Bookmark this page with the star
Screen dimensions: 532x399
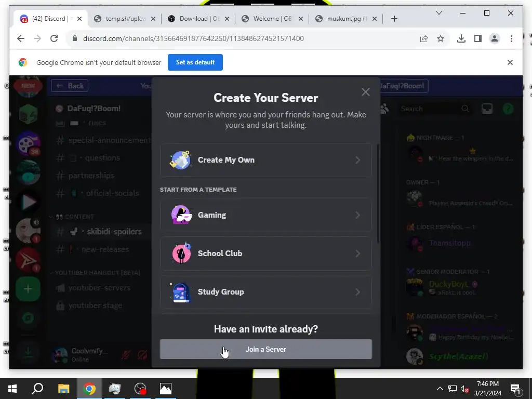point(441,38)
